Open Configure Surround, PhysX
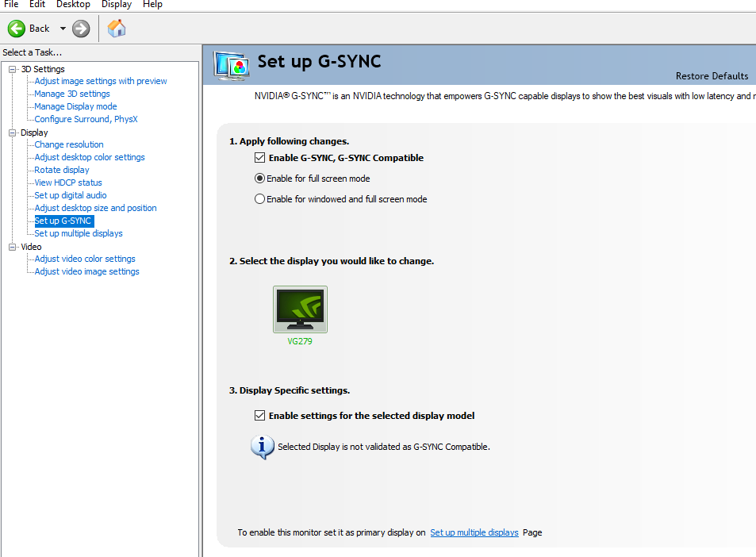This screenshot has width=756, height=557. pos(86,119)
